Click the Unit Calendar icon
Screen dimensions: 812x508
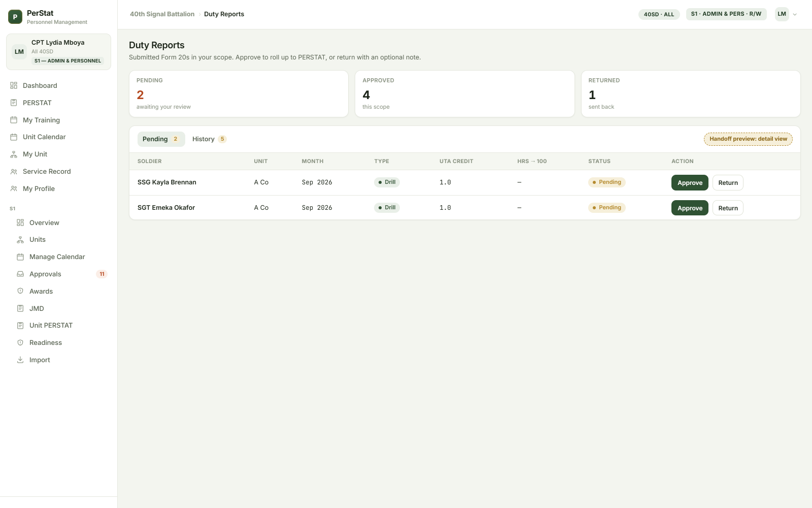click(14, 137)
